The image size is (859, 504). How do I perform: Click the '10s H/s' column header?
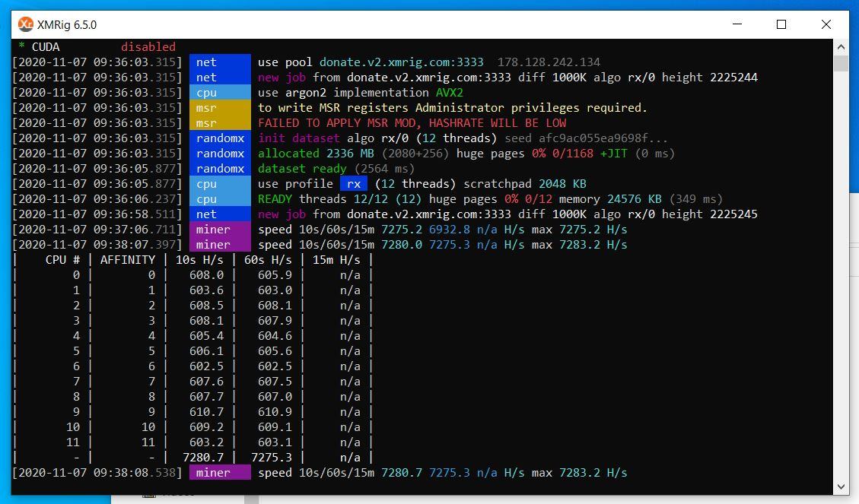click(199, 259)
